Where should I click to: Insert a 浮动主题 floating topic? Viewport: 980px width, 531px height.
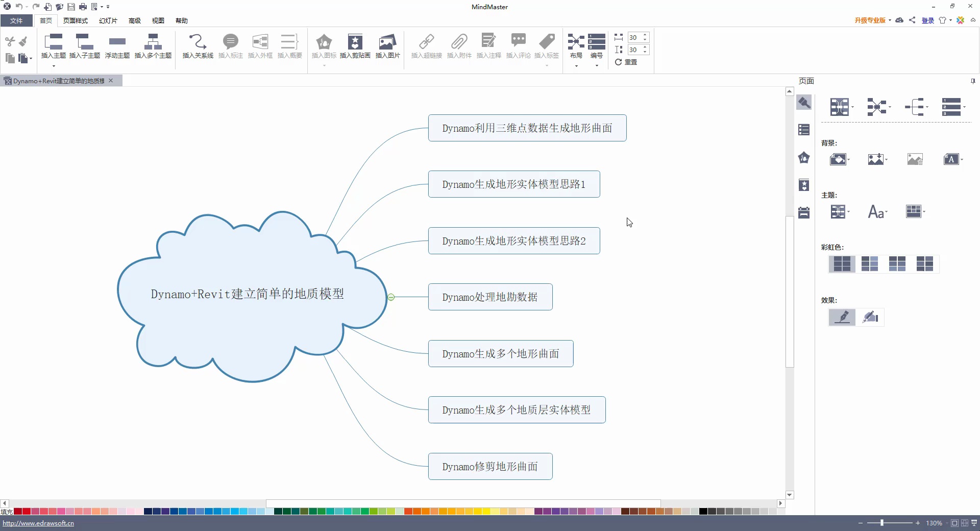point(117,46)
